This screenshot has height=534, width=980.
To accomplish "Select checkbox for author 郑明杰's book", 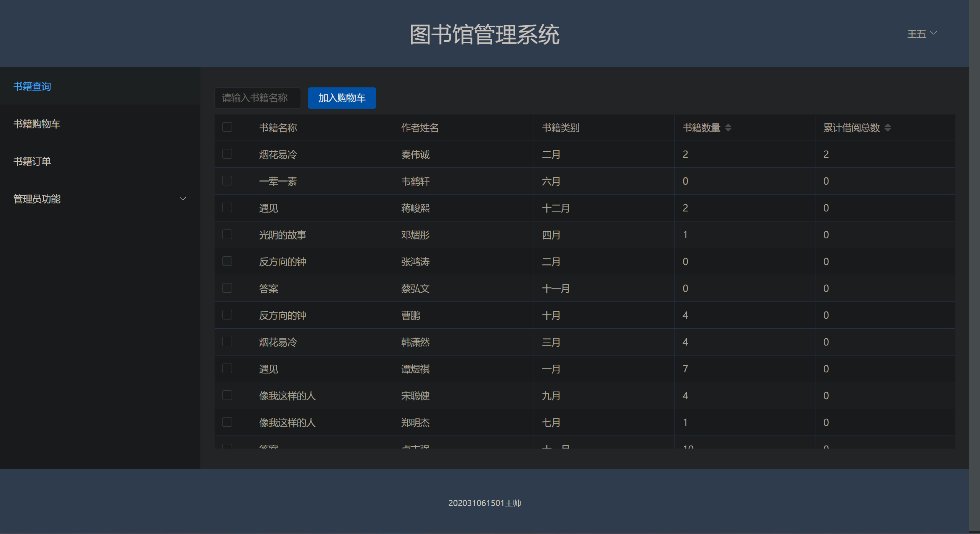I will click(227, 422).
